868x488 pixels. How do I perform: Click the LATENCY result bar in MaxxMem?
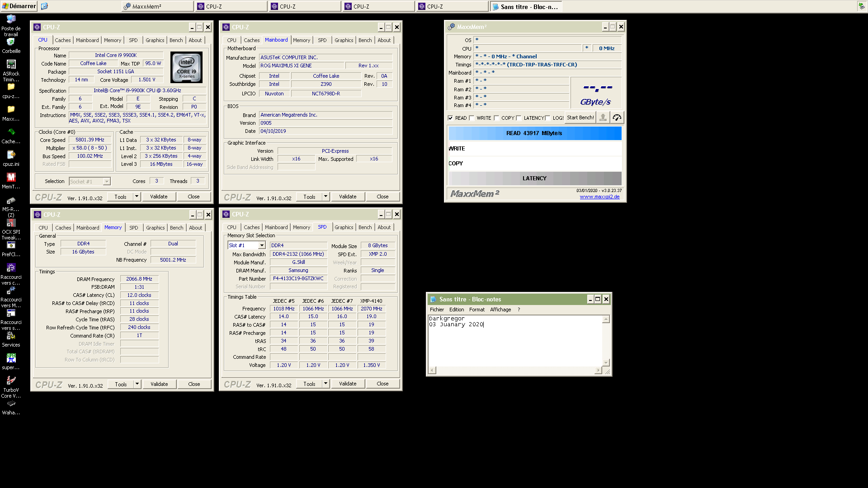pyautogui.click(x=535, y=178)
